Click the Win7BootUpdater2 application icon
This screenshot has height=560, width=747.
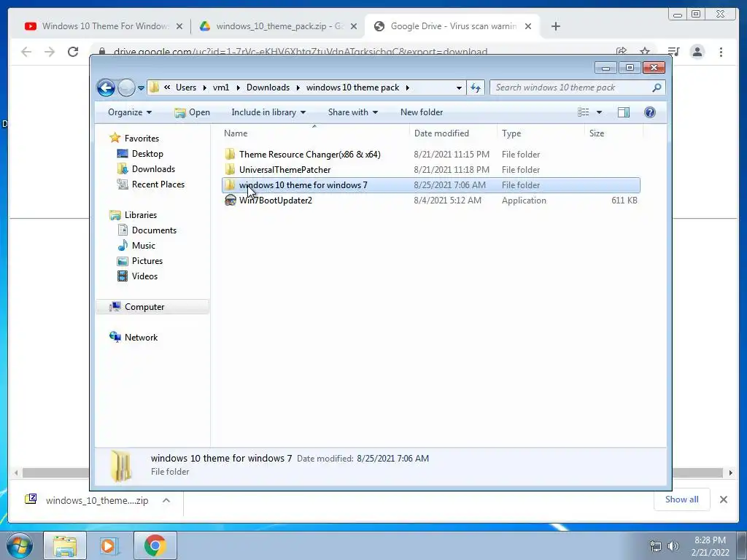230,201
